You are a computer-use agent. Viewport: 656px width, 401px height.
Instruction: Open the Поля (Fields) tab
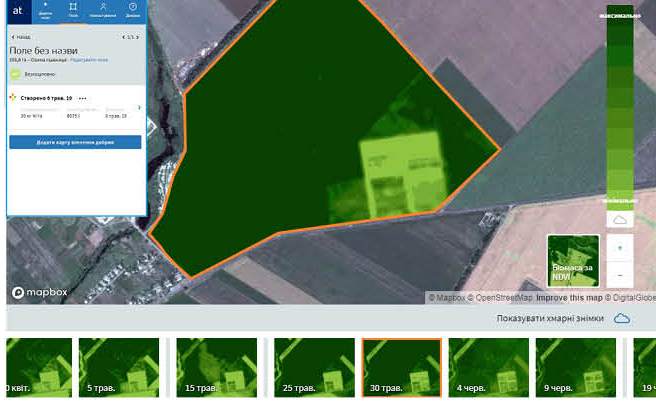73,11
